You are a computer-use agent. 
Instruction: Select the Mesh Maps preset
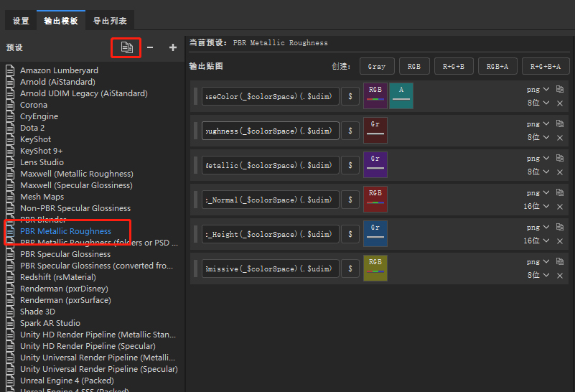(x=42, y=197)
